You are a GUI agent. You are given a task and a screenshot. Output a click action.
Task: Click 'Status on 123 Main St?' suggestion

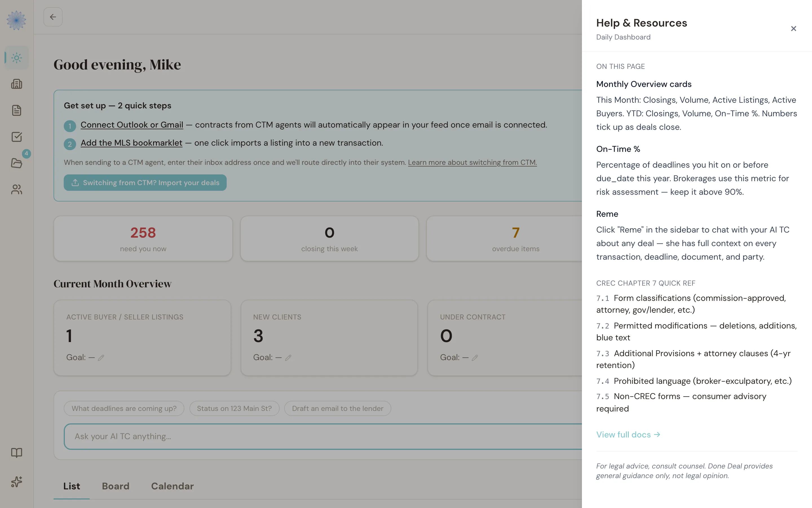point(234,408)
